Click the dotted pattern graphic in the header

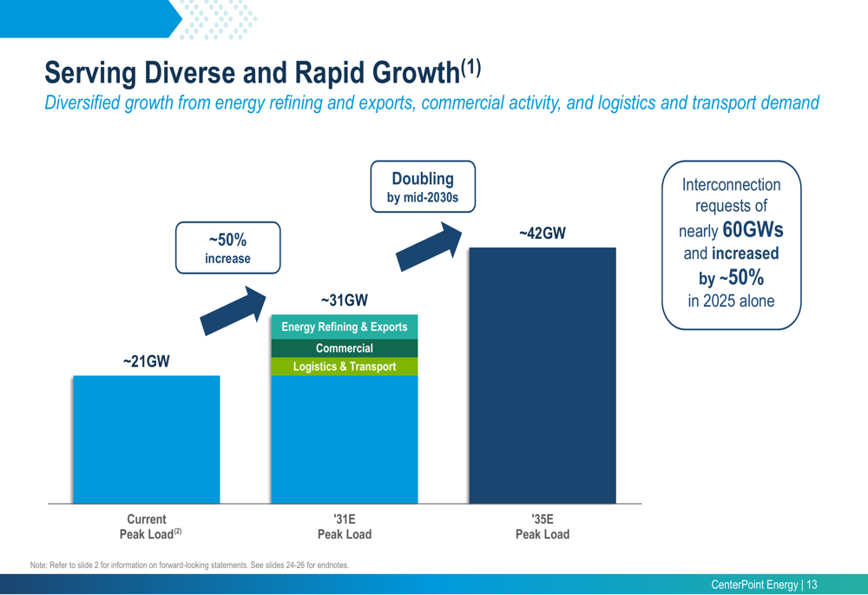pos(220,19)
